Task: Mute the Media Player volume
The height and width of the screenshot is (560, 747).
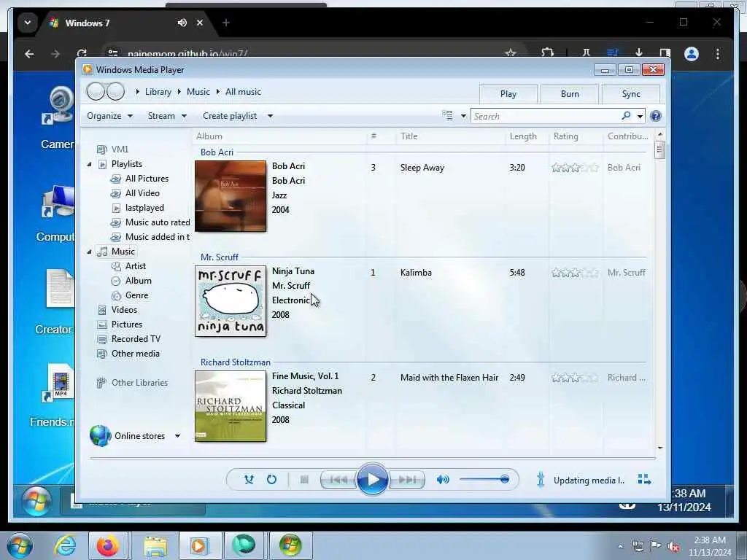Action: [x=443, y=480]
